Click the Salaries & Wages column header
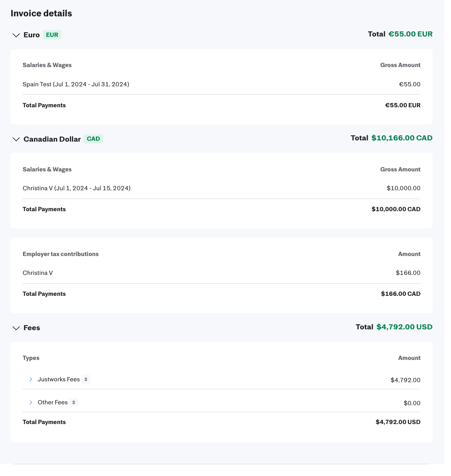Image resolution: width=451 pixels, height=476 pixels. [47, 65]
